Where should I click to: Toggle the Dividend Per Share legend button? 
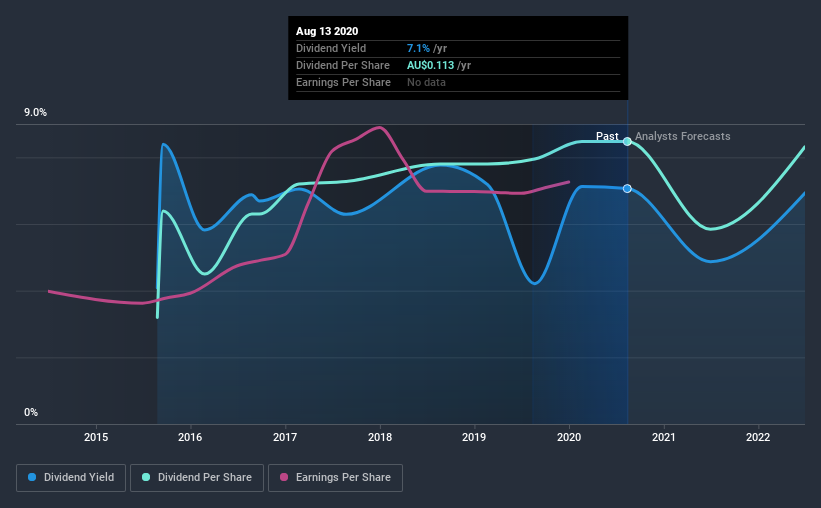(197, 478)
